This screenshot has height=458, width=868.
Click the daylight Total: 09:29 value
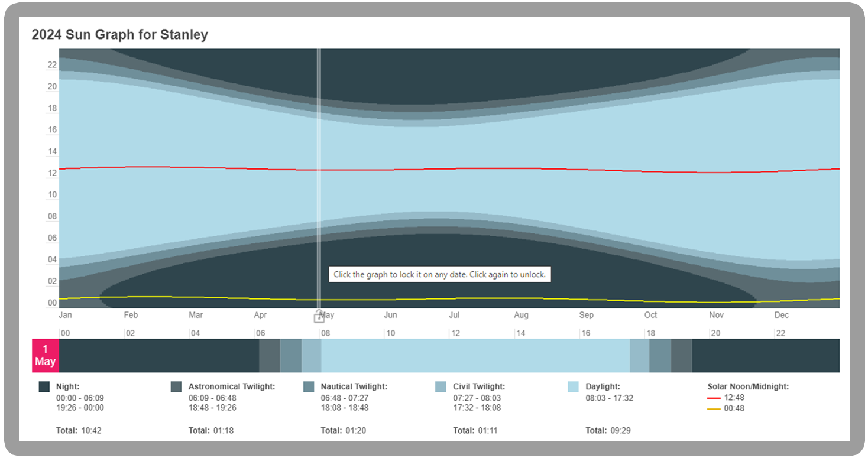coord(608,431)
